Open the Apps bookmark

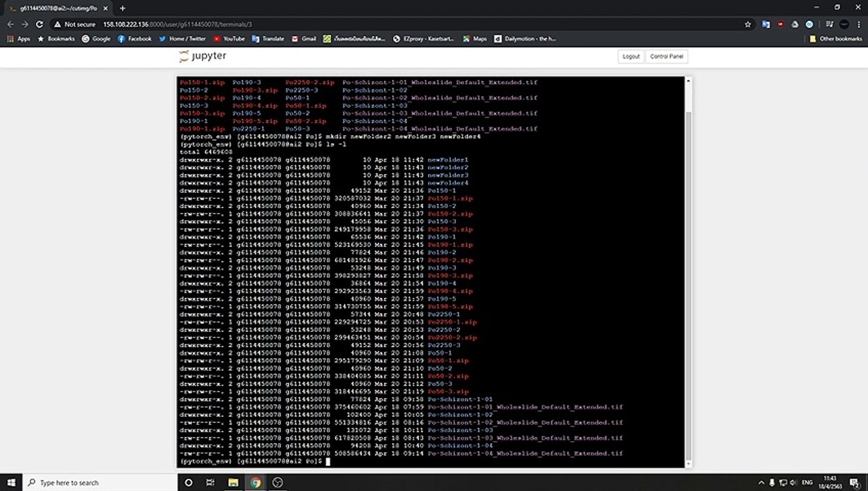point(18,39)
